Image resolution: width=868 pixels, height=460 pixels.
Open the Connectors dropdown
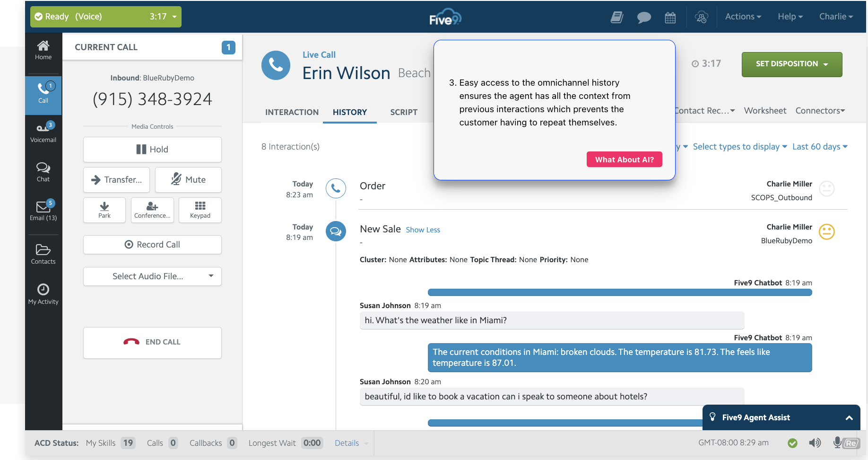(820, 111)
